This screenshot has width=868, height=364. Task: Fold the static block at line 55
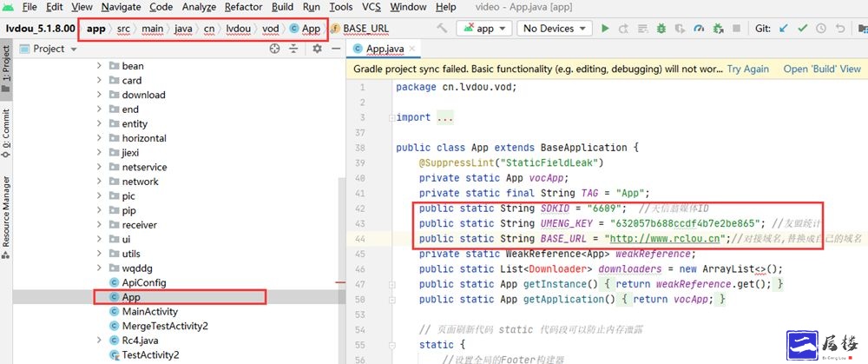pyautogui.click(x=392, y=344)
